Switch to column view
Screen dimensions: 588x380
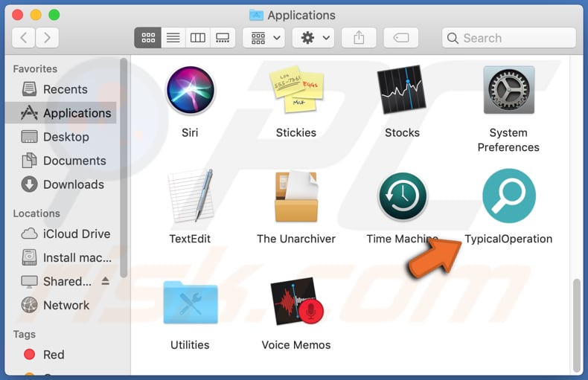coord(198,37)
